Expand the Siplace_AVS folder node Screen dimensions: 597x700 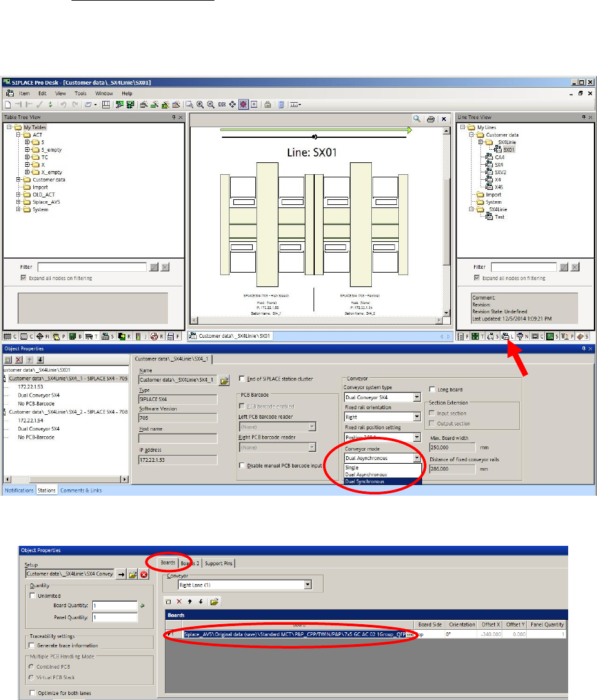[x=19, y=202]
